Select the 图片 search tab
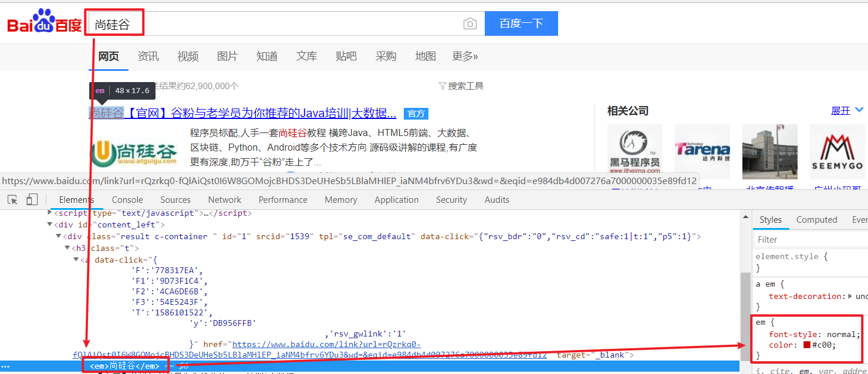This screenshot has height=374, width=868. tap(227, 56)
